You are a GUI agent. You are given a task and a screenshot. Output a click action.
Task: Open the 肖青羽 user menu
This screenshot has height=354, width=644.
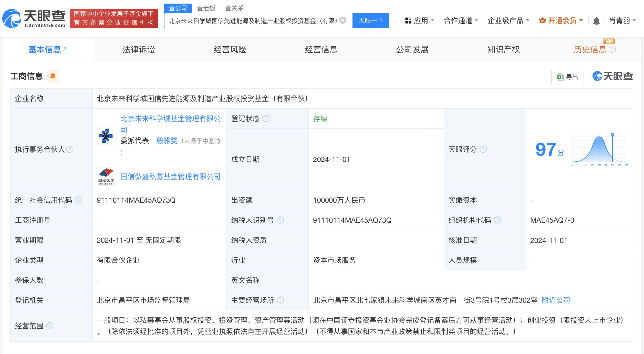(x=622, y=21)
